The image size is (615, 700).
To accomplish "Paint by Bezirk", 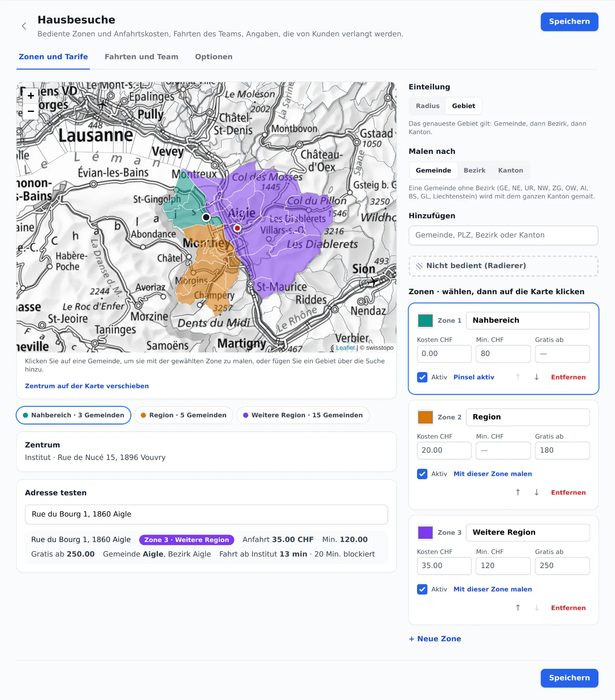I will click(x=474, y=170).
